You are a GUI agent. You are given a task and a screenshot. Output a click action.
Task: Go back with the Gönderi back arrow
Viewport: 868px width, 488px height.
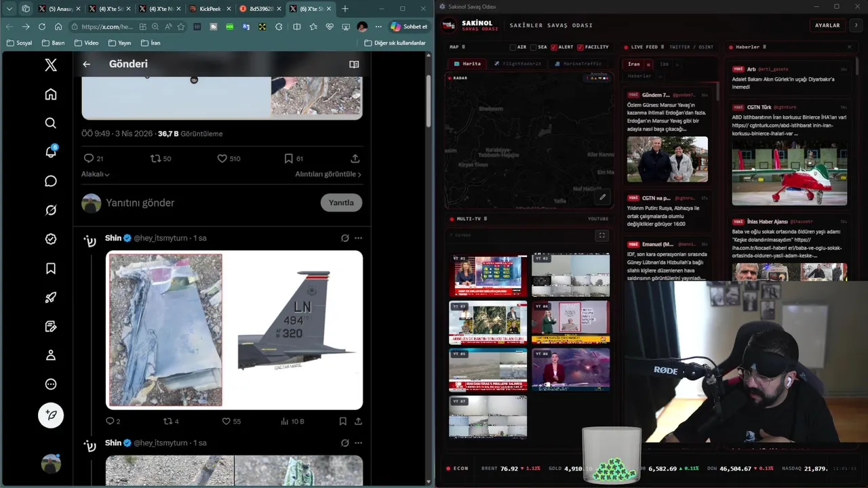click(x=87, y=64)
